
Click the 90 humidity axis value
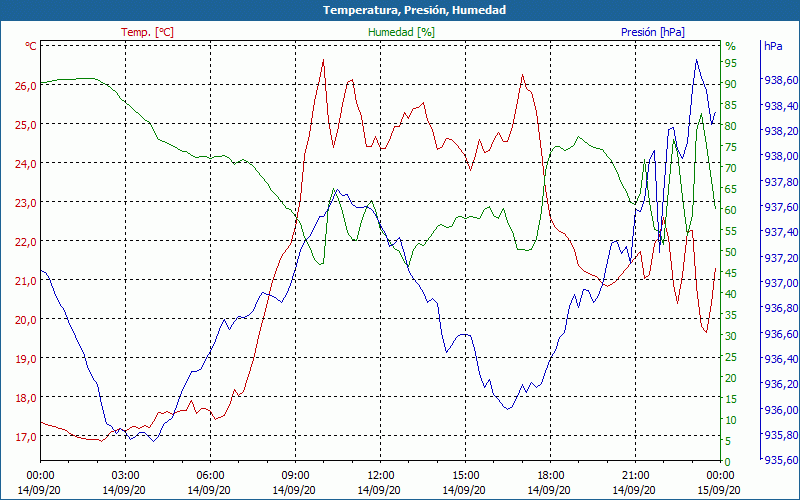coord(731,84)
